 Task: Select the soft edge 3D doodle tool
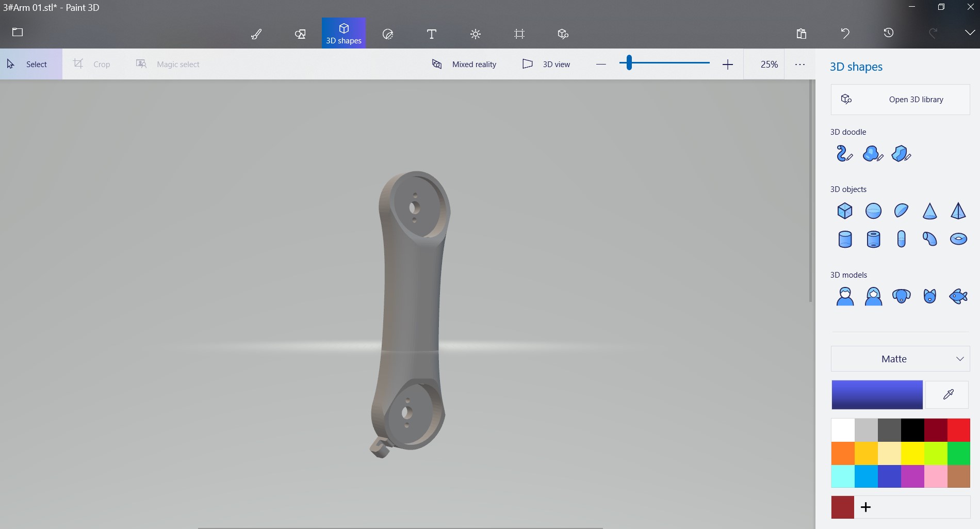point(872,154)
